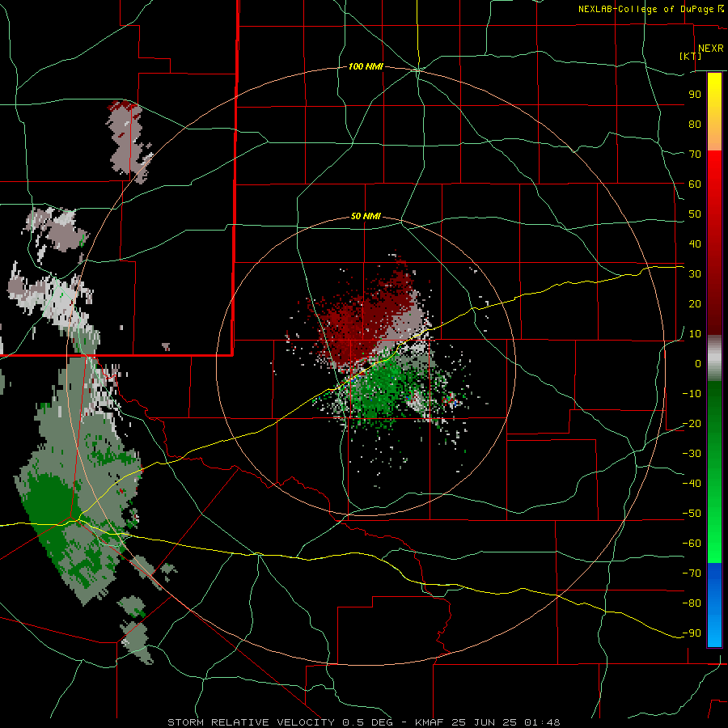Click the 40 value on the velocity scale

pos(695,244)
